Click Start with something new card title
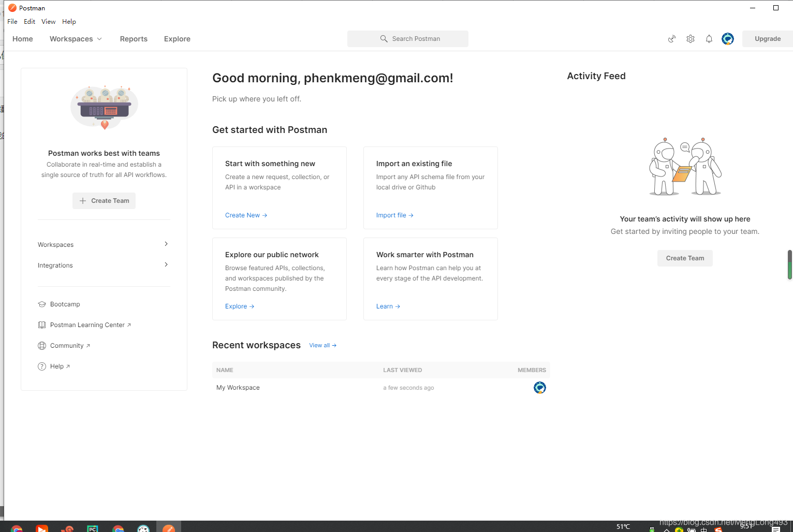 [270, 164]
